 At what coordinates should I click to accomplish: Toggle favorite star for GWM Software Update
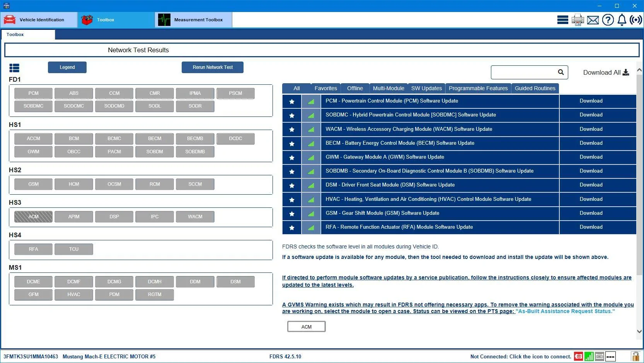292,158
